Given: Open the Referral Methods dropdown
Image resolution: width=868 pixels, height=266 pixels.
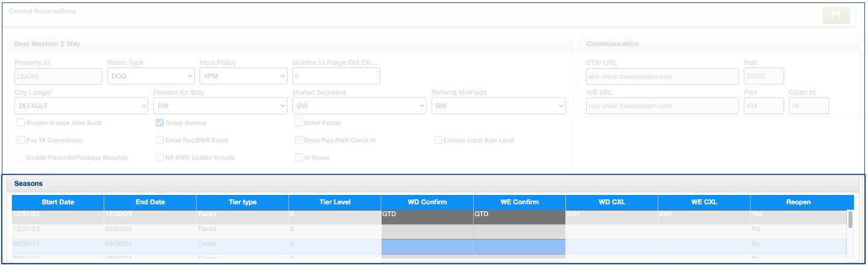Looking at the screenshot, I should [x=498, y=106].
